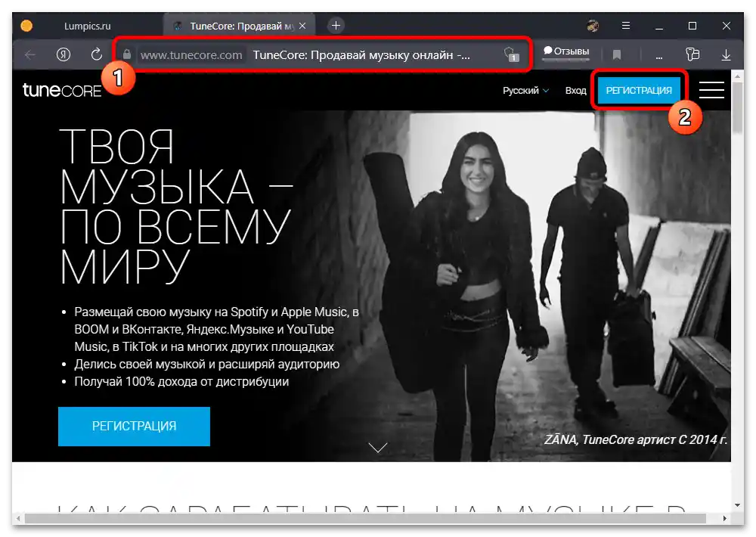Click the vertical scrollbar down arrow
The height and width of the screenshot is (537, 756).
pyautogui.click(x=736, y=505)
